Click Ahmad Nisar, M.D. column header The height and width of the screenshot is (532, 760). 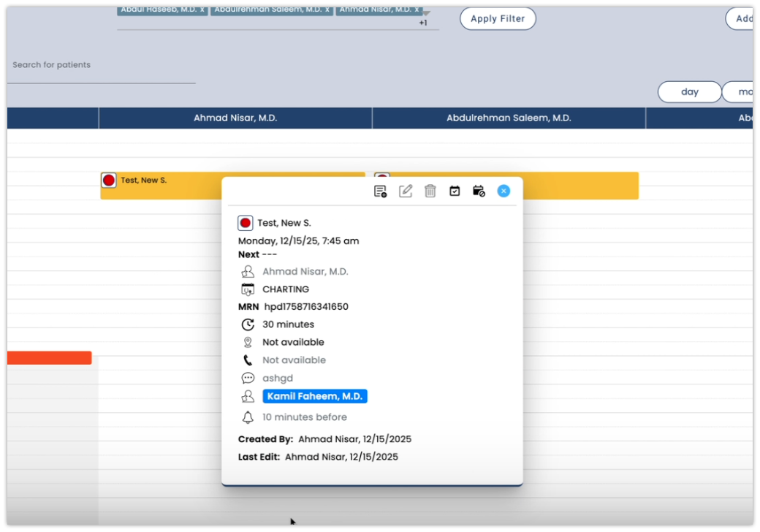(x=235, y=118)
